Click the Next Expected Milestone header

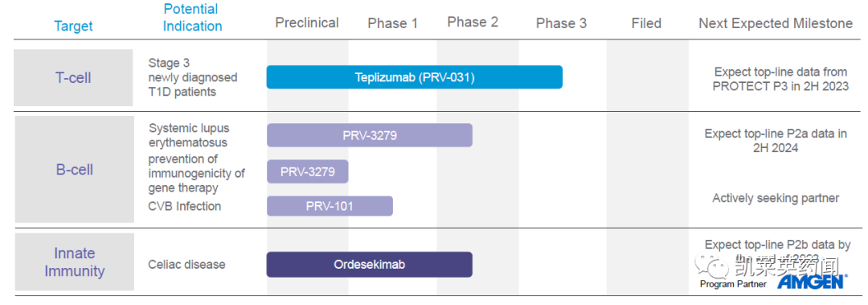pos(776,23)
